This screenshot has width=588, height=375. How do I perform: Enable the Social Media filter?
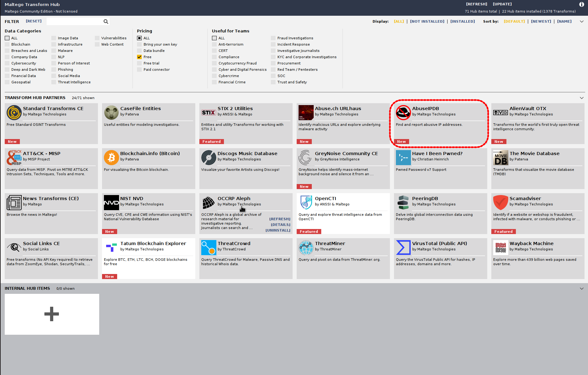pyautogui.click(x=54, y=76)
